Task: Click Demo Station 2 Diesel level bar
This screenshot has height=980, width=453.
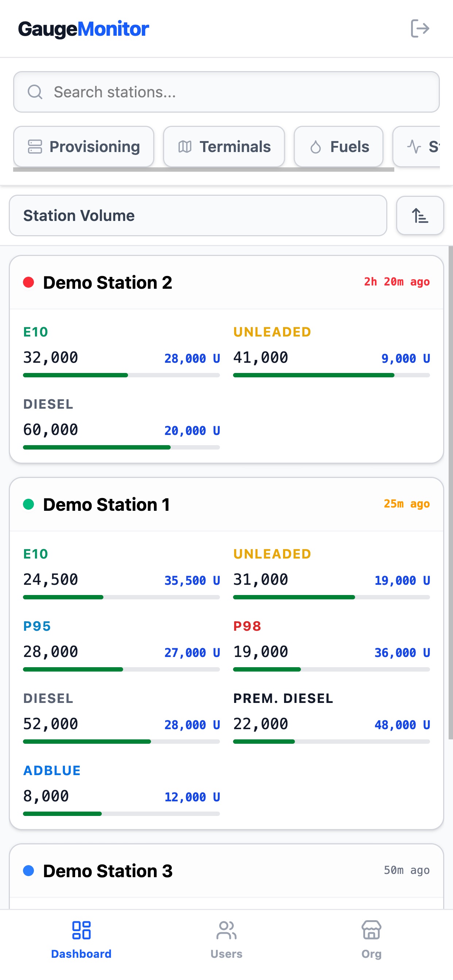Action: 121,447
